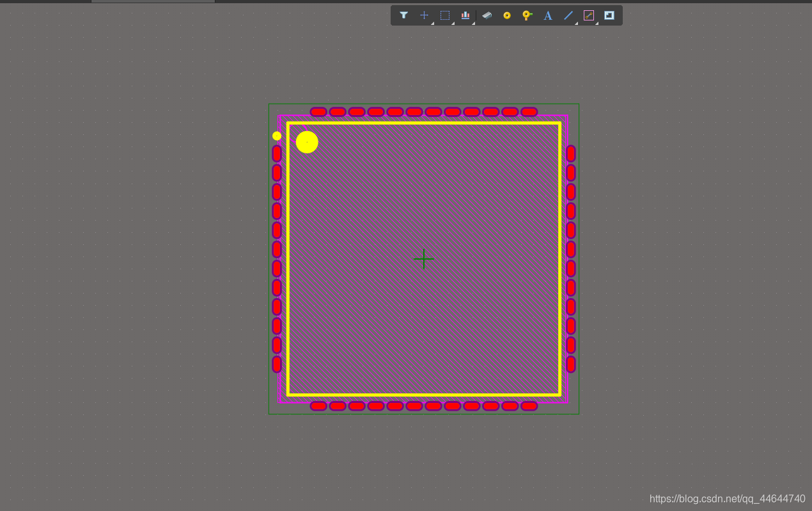Select the yellow silkscreen square outline's top edge

(424, 123)
